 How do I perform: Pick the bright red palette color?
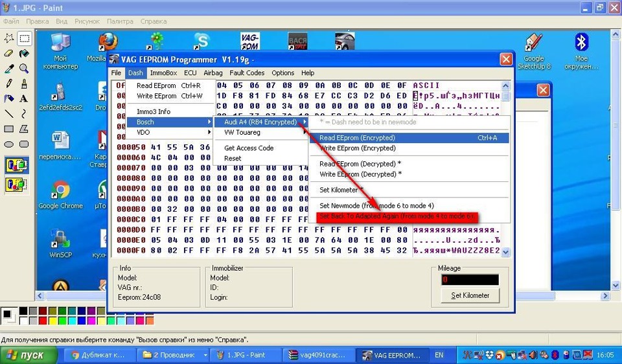pyautogui.click(x=43, y=320)
